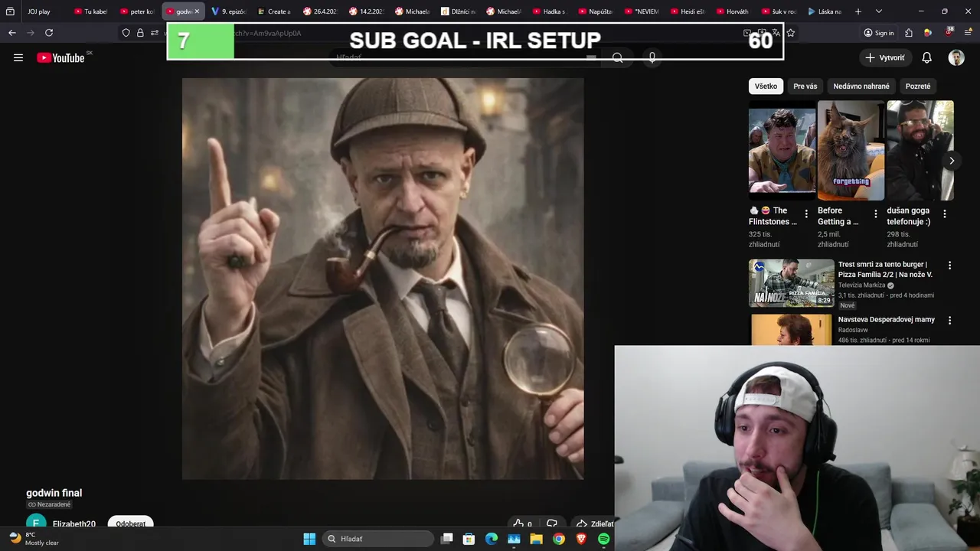Viewport: 980px width, 551px height.
Task: Open the tab overview icon at far left
Action: [10, 11]
